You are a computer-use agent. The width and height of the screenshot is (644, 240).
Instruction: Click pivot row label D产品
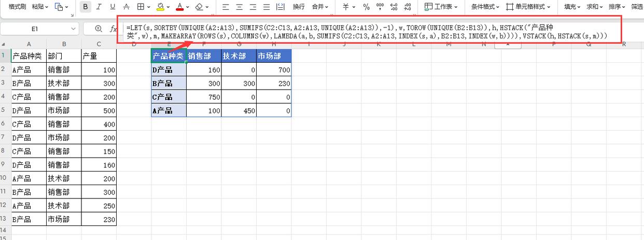click(169, 69)
